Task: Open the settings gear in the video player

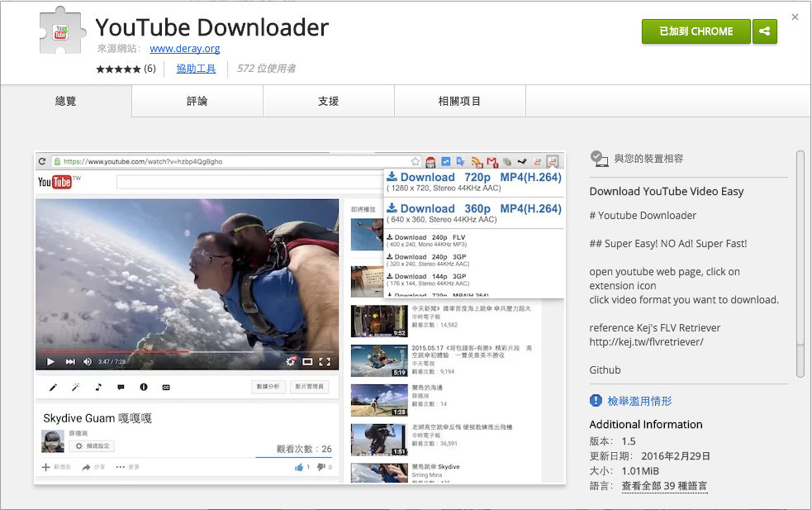Action: 290,361
